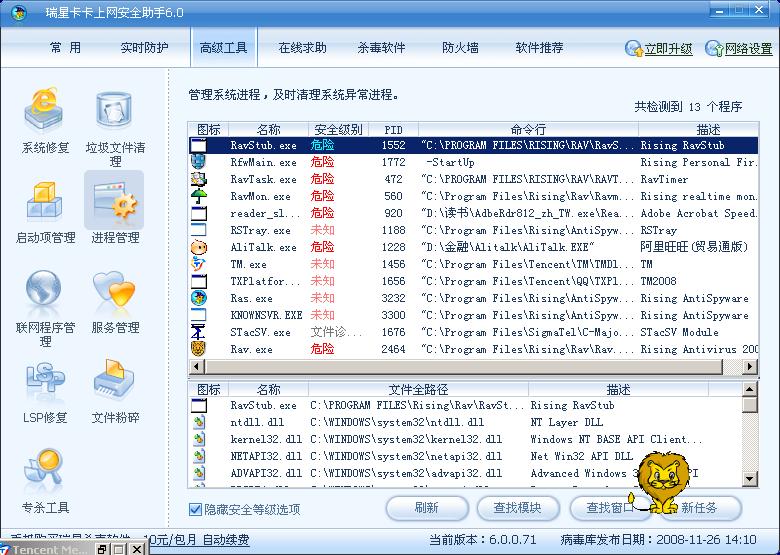This screenshot has width=780, height=555.
Task: Follow the 10元/包月 自动续费 link
Action: pyautogui.click(x=196, y=540)
